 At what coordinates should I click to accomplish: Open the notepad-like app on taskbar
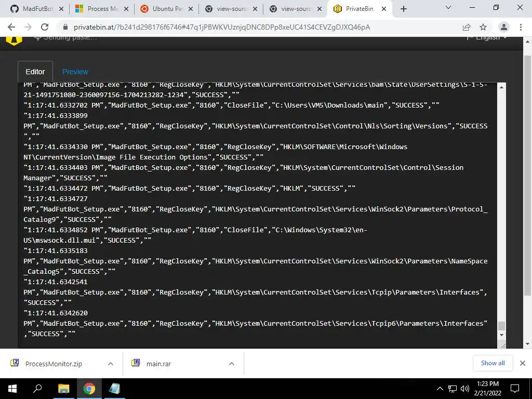coord(114,389)
